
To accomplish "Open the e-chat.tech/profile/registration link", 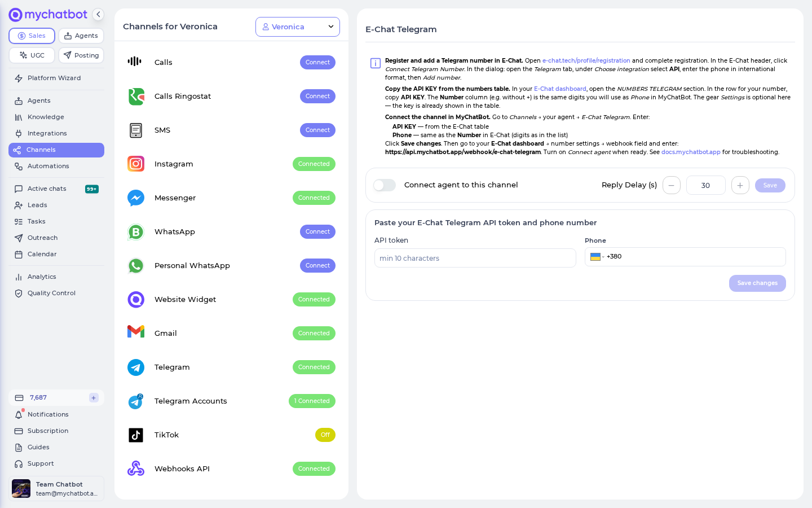I will point(586,60).
